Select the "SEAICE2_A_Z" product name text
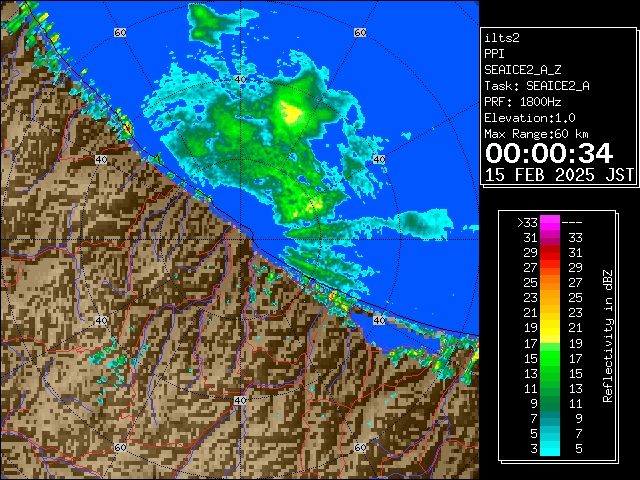 pos(523,70)
